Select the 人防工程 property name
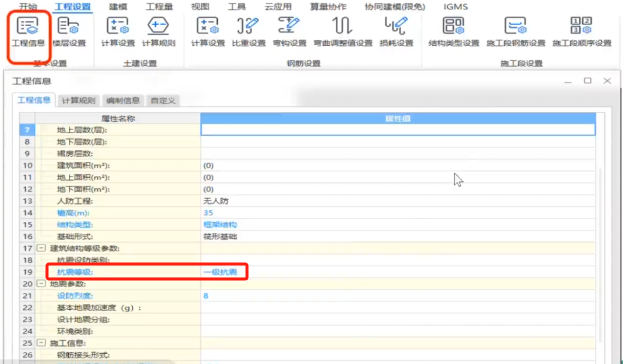 pyautogui.click(x=75, y=201)
